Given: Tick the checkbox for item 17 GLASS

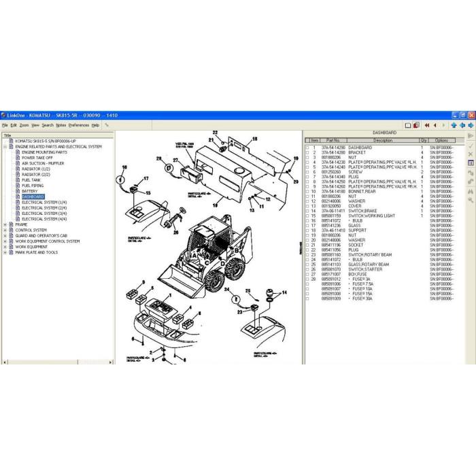Looking at the screenshot, I should [307, 226].
